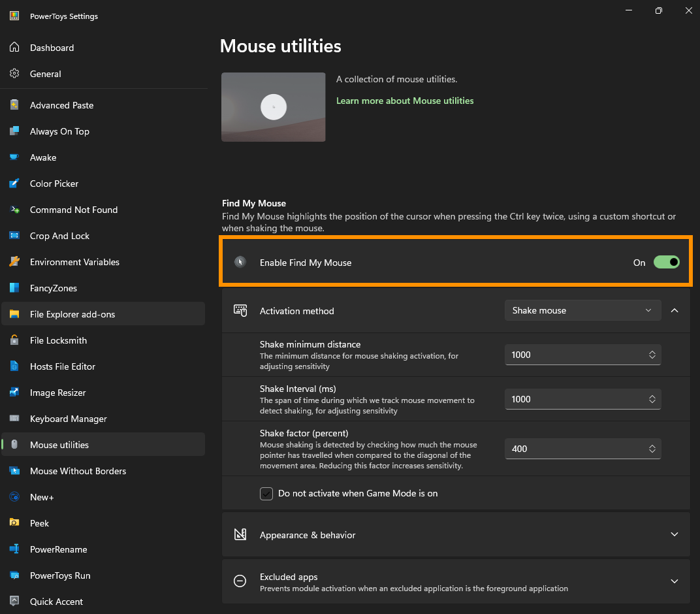Image resolution: width=700 pixels, height=614 pixels.
Task: Click the Shake Interval stepper arrows
Action: pos(652,399)
